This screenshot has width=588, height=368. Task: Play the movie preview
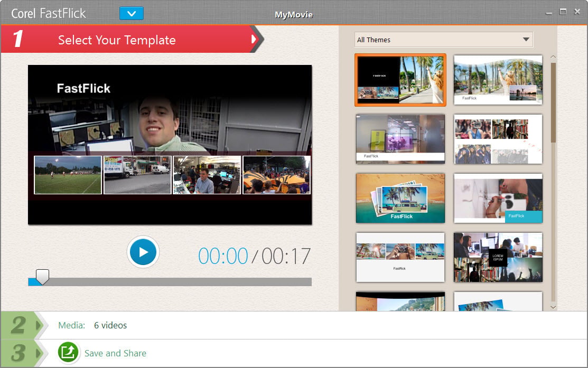[x=143, y=252]
